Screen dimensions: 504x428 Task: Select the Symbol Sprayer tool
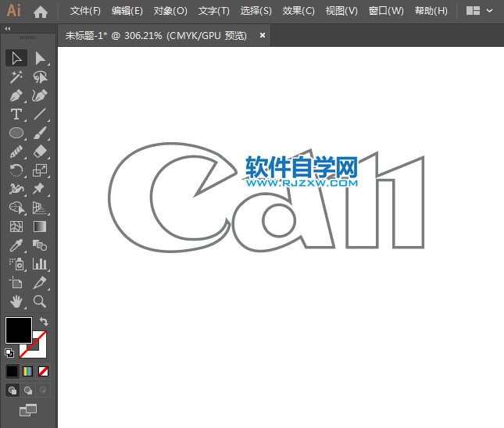tap(16, 264)
